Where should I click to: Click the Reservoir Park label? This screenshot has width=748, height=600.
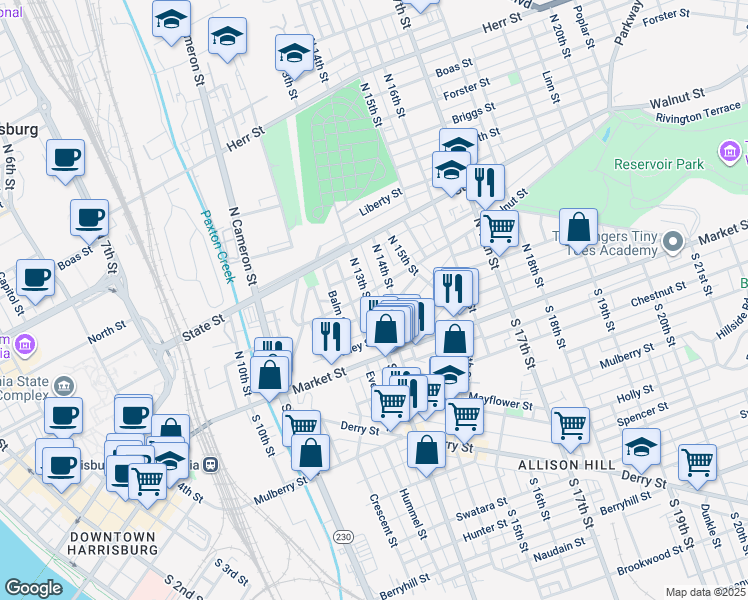click(x=659, y=165)
